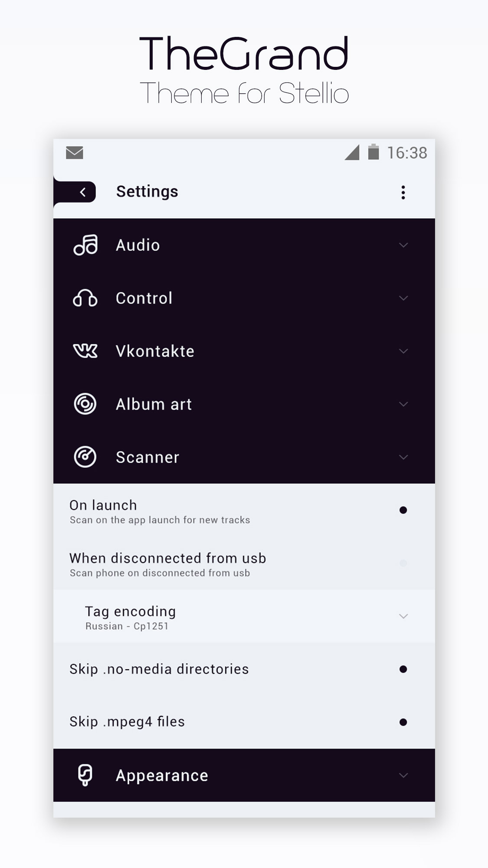
Task: Open the Tag encoding dropdown
Action: [244, 616]
